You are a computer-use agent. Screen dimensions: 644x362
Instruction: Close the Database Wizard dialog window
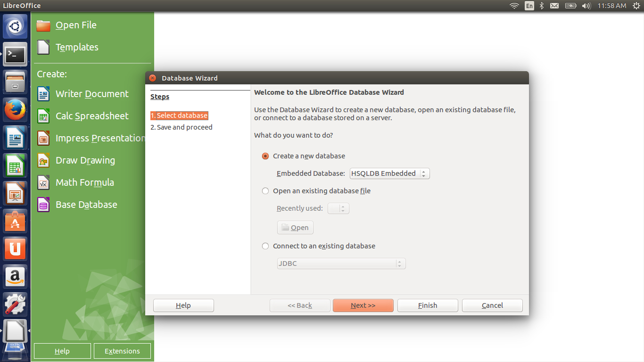click(x=152, y=78)
